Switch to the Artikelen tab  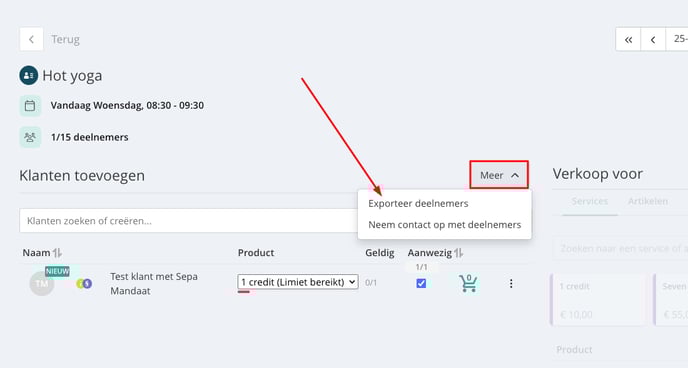pyautogui.click(x=648, y=201)
